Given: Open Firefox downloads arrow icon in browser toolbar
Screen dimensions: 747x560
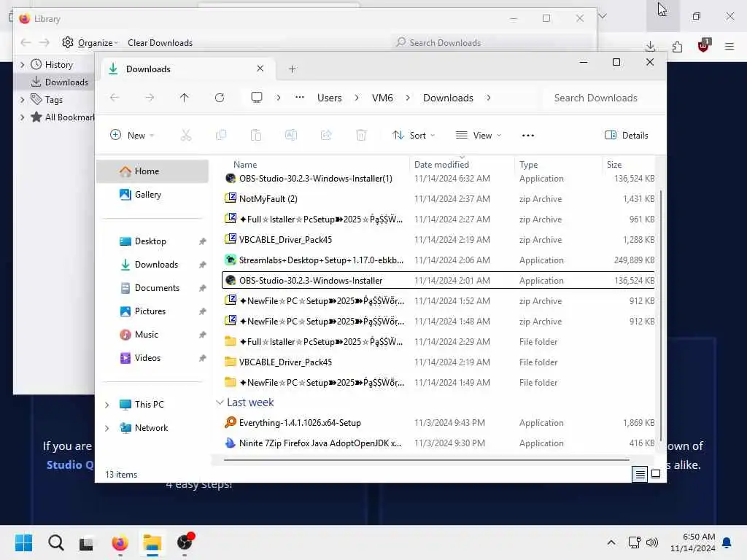Looking at the screenshot, I should click(650, 46).
